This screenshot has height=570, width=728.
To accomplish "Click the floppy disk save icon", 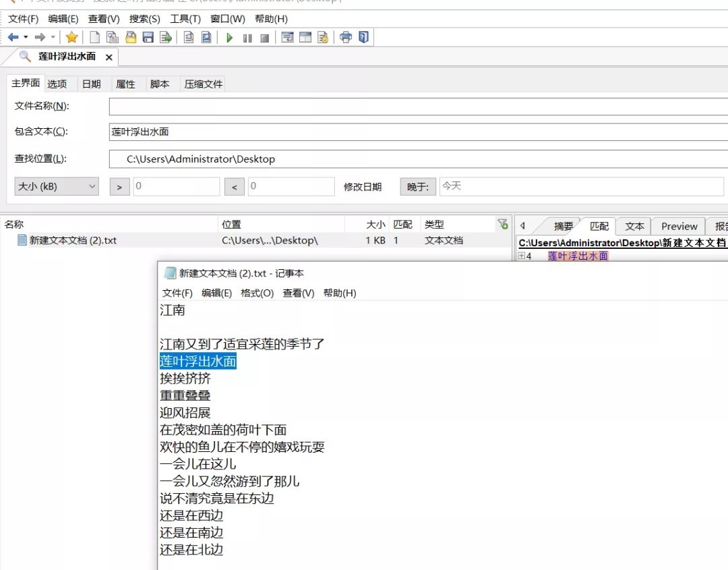I will coord(148,38).
